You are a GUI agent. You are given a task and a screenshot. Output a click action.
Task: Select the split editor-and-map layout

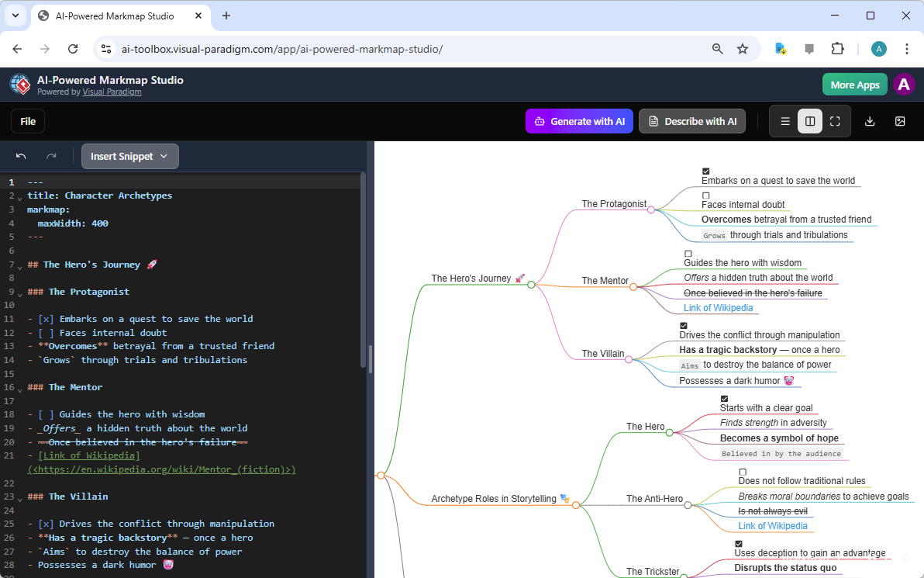pyautogui.click(x=810, y=121)
